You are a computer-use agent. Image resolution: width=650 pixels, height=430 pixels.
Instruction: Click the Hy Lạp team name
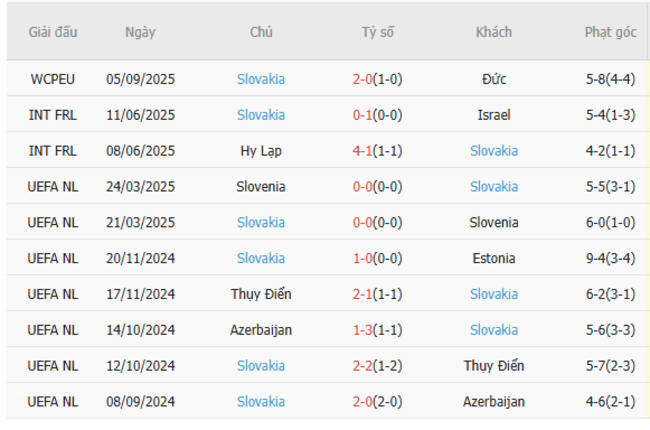click(261, 151)
